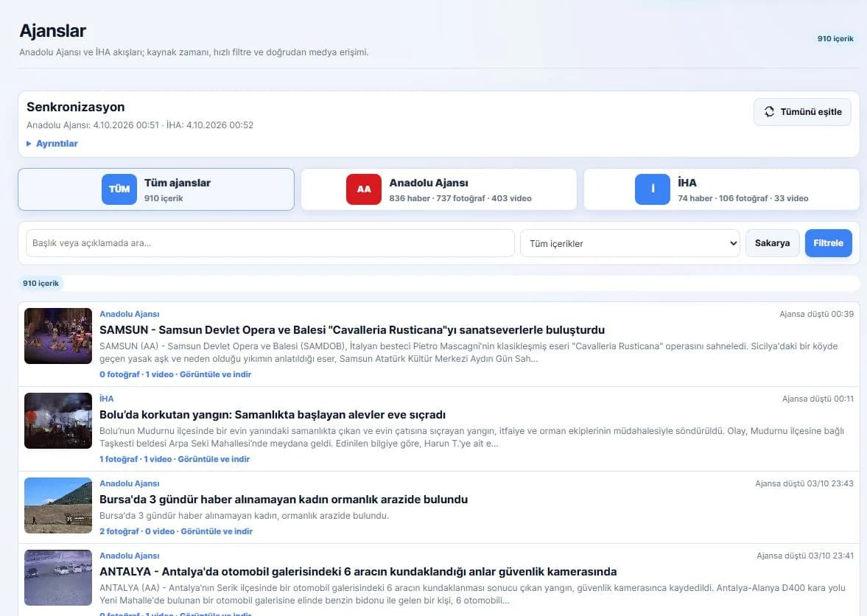Click Görüntüle ve indir under the Bolu story

(x=214, y=459)
